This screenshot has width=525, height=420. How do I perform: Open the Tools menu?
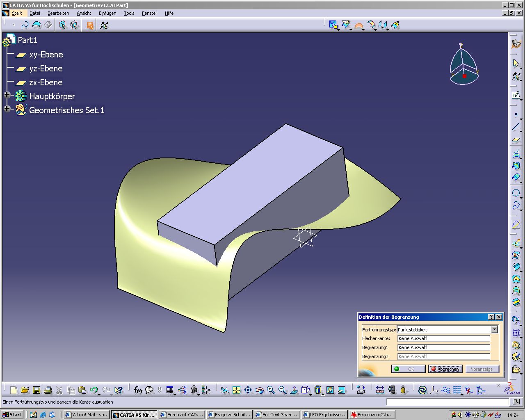click(129, 13)
